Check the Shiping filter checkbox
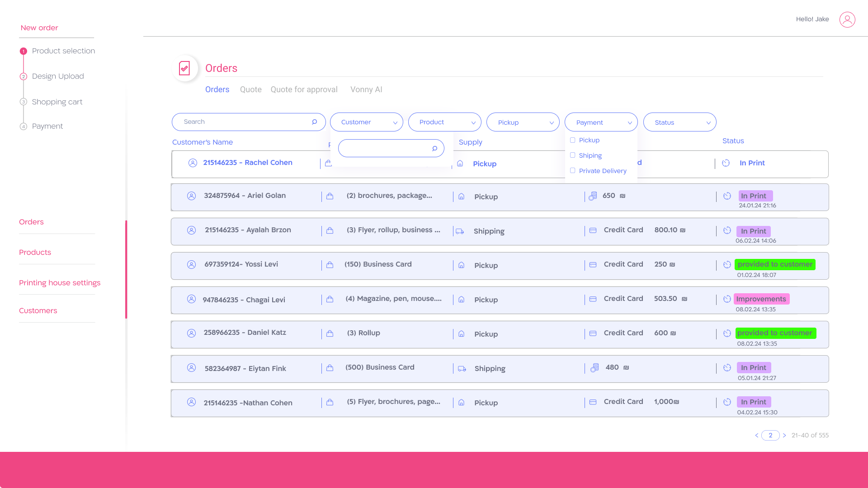The height and width of the screenshot is (488, 868). pos(572,155)
